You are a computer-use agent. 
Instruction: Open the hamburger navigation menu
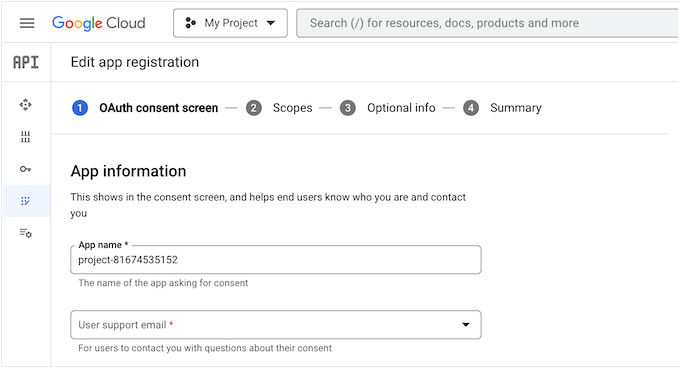tap(27, 23)
